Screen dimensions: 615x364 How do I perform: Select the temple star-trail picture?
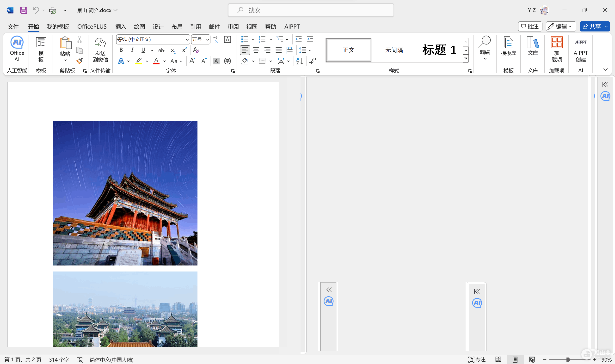tap(125, 193)
